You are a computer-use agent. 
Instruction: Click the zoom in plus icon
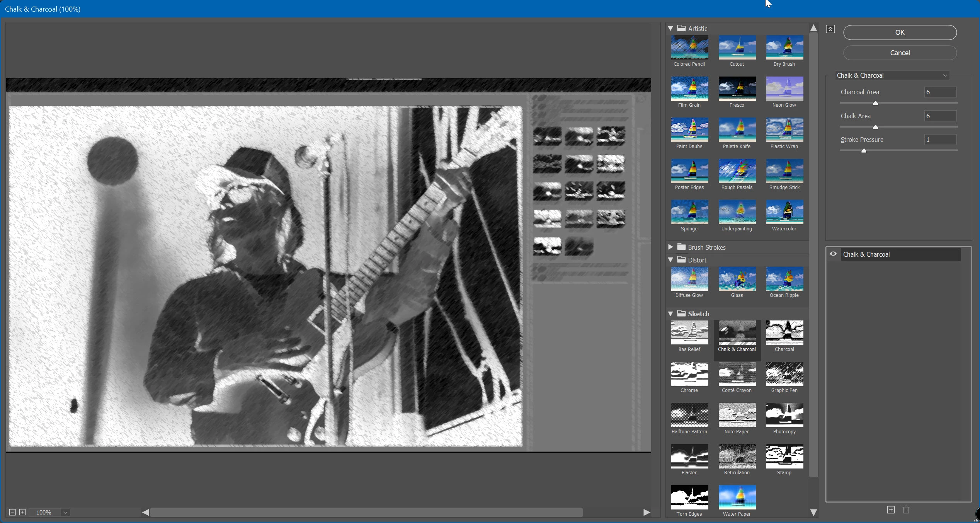(22, 512)
